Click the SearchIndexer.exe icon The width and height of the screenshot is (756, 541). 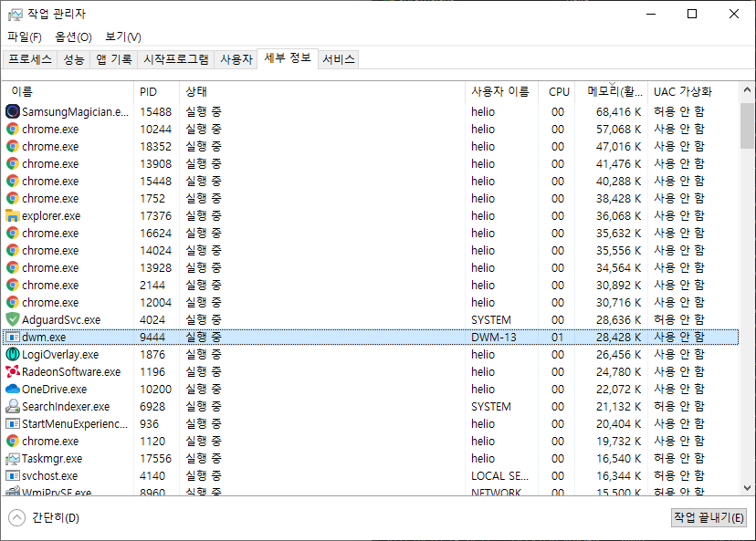click(x=13, y=407)
